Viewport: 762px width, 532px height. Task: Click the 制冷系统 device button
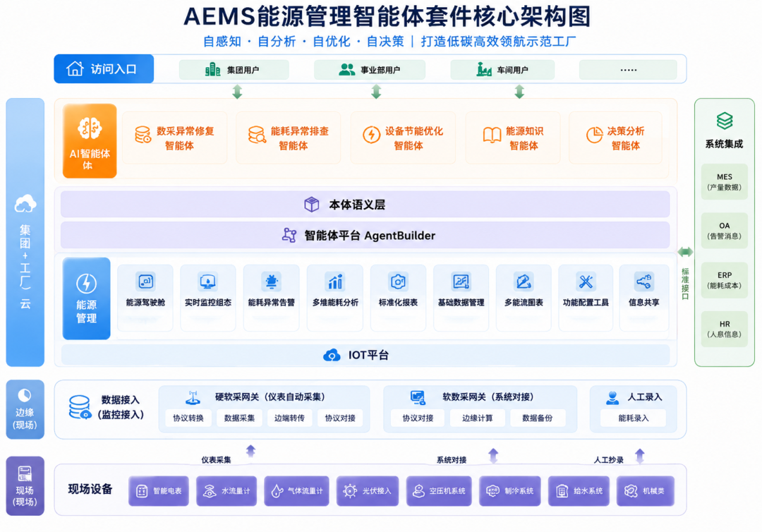point(510,490)
